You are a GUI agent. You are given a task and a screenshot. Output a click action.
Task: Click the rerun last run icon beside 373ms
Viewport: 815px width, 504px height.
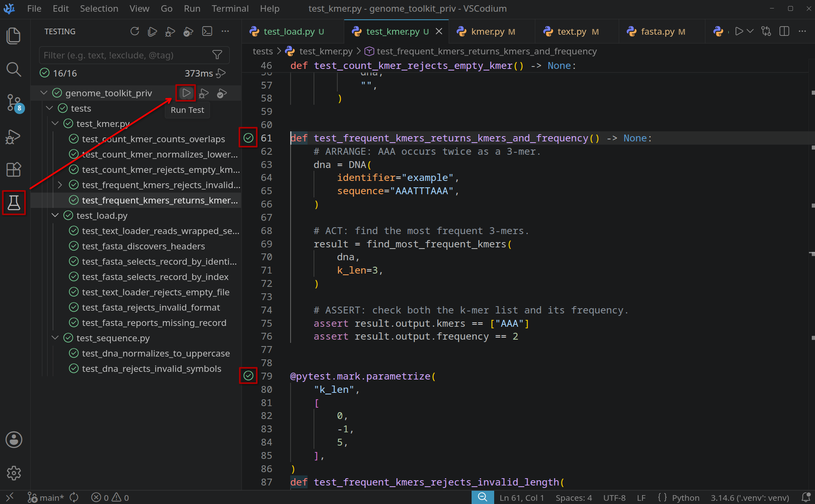click(x=221, y=73)
